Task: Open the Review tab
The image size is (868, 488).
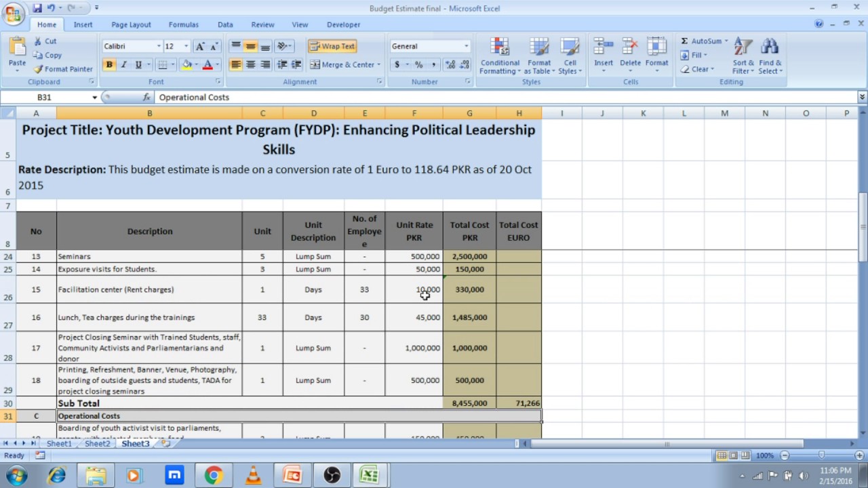Action: pyautogui.click(x=262, y=24)
